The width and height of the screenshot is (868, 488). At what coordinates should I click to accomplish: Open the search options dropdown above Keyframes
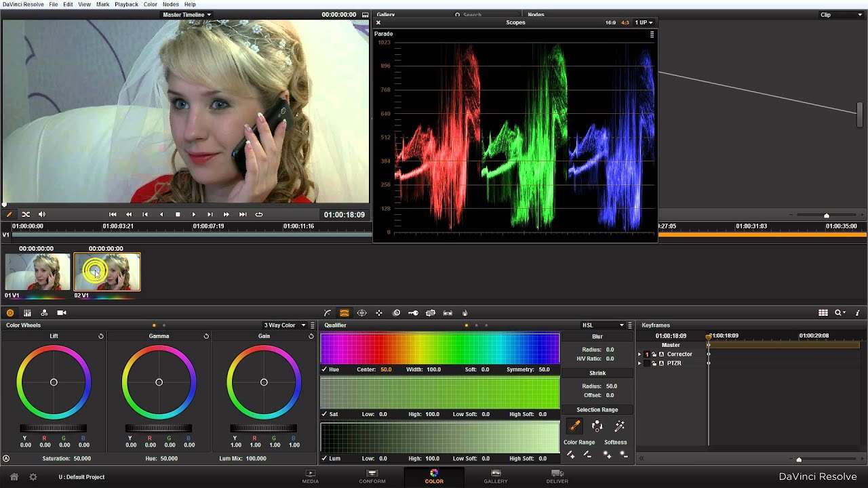pyautogui.click(x=841, y=313)
